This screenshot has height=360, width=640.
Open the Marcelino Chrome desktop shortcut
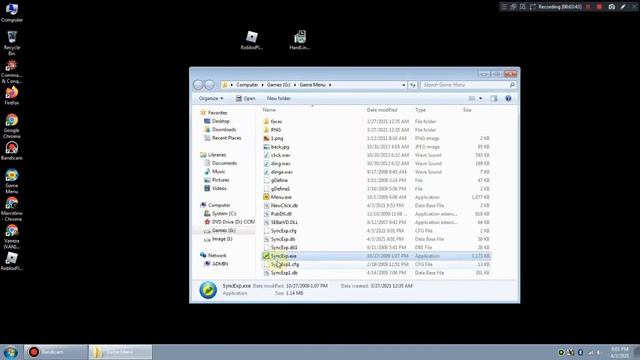click(x=12, y=209)
